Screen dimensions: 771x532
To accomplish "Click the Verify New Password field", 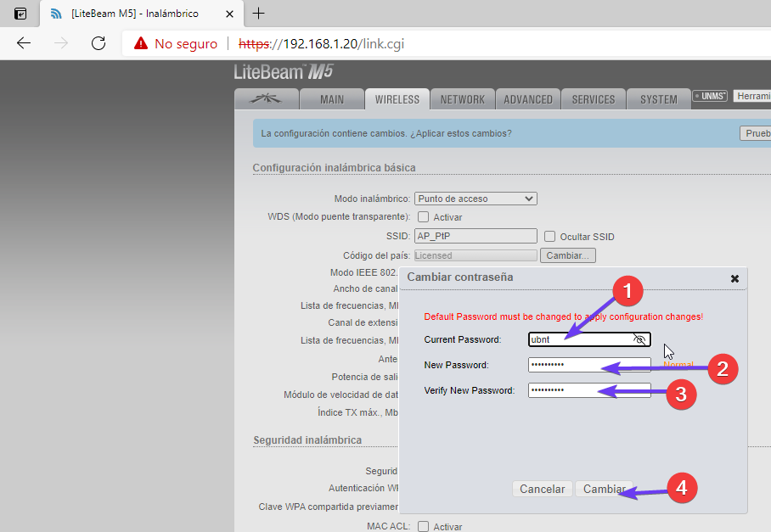I will coord(588,390).
